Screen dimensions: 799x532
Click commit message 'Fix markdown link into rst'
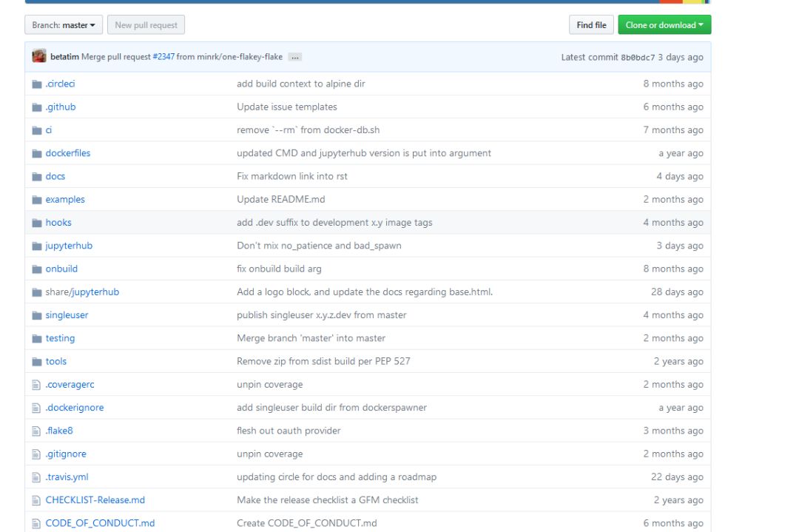tap(292, 176)
